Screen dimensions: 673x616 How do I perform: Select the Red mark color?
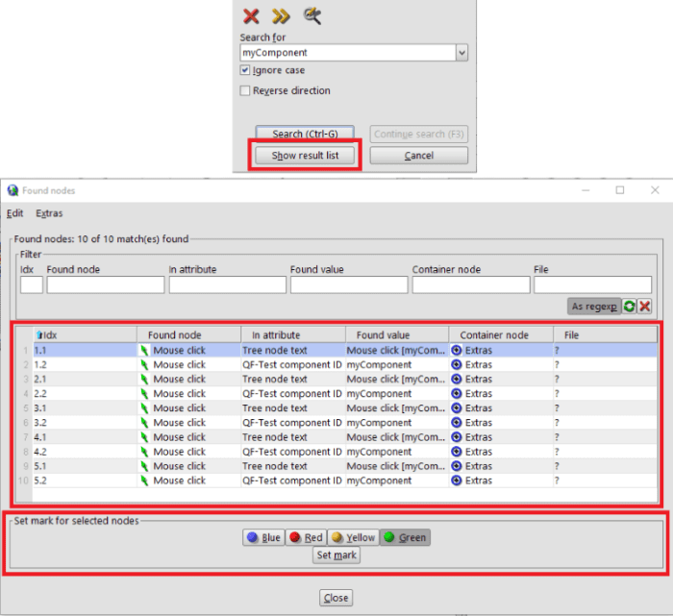[x=306, y=537]
